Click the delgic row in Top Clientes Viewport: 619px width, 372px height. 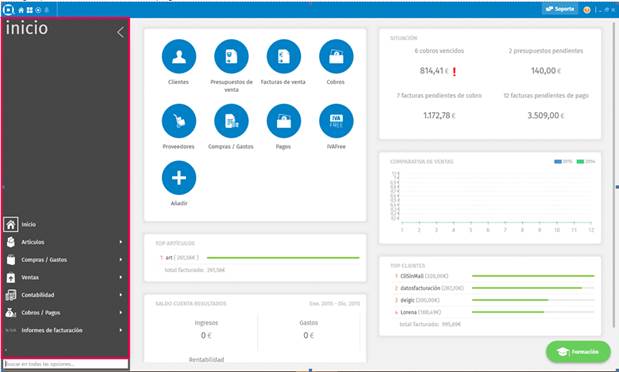coord(493,301)
